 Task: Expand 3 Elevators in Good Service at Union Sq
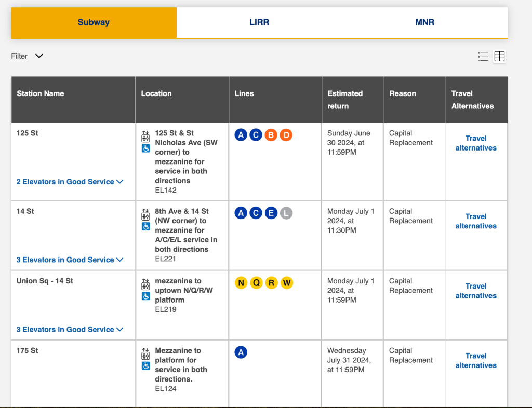[70, 329]
